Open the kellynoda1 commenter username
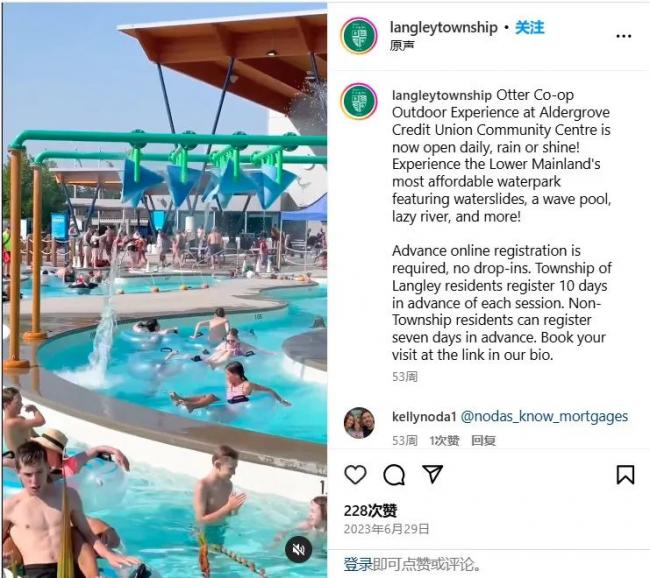Screen dimensions: 650x578 tap(424, 416)
